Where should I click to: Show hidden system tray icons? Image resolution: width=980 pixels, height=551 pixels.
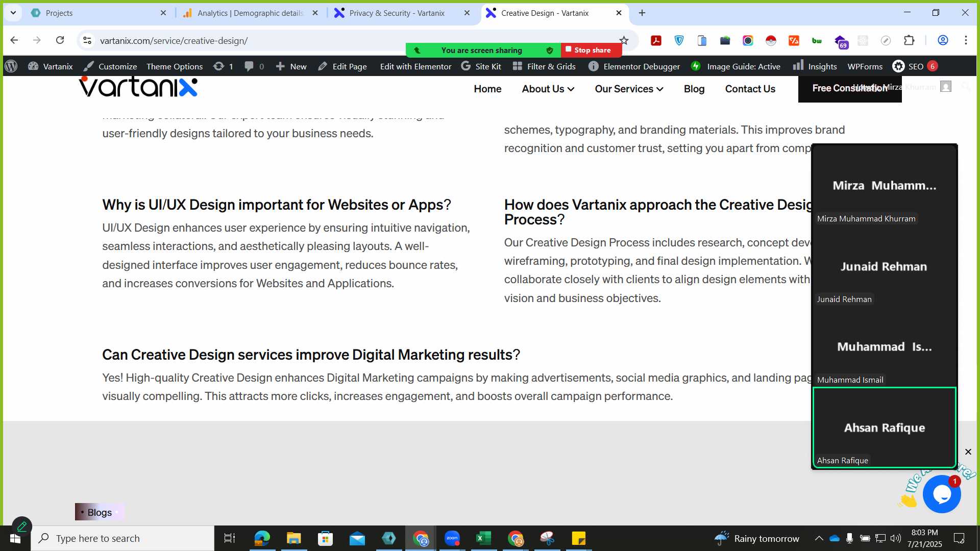[x=819, y=538]
